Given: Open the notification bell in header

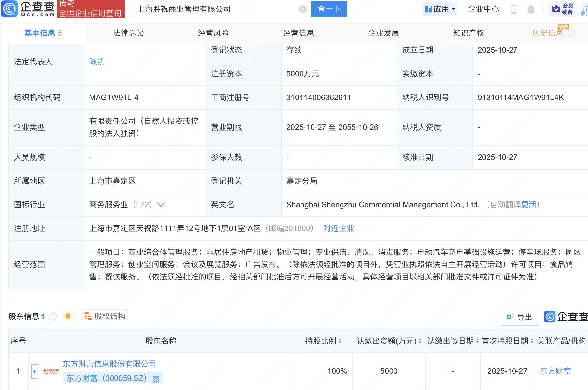Looking at the screenshot, I should tap(531, 9).
